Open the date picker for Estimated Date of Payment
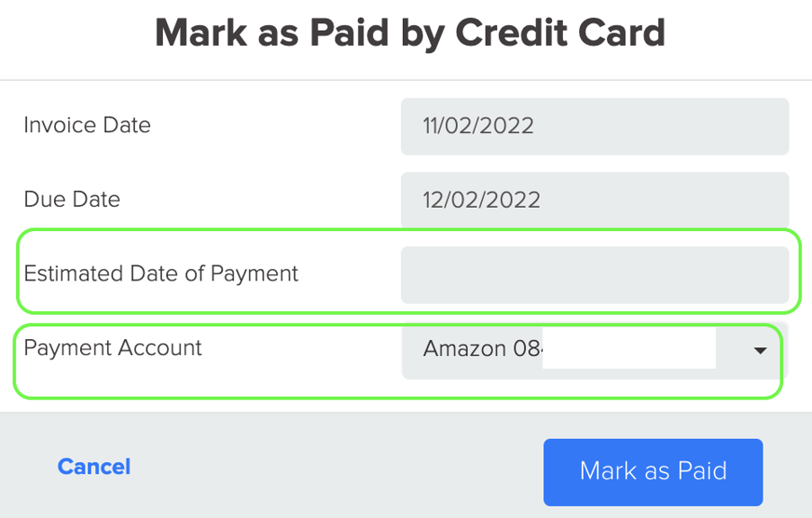Screen dimensions: 812x518 click(x=593, y=274)
